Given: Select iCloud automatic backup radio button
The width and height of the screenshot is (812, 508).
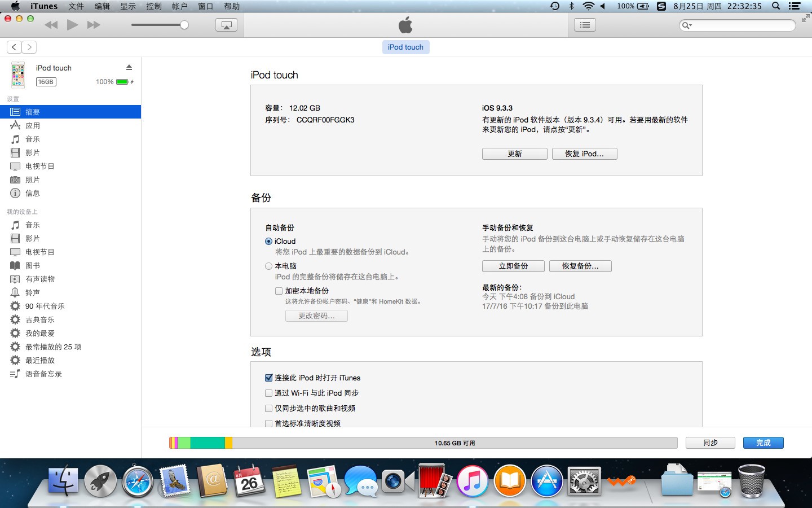Looking at the screenshot, I should coord(268,241).
